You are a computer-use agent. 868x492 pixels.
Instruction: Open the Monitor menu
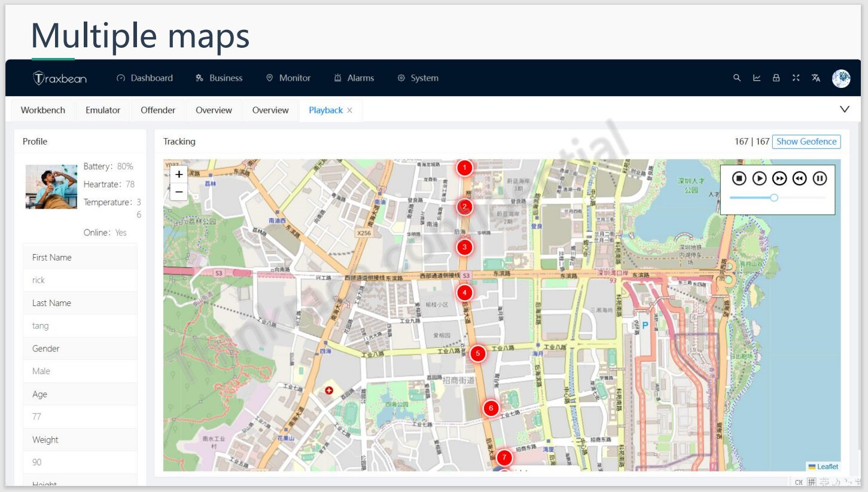pyautogui.click(x=288, y=78)
